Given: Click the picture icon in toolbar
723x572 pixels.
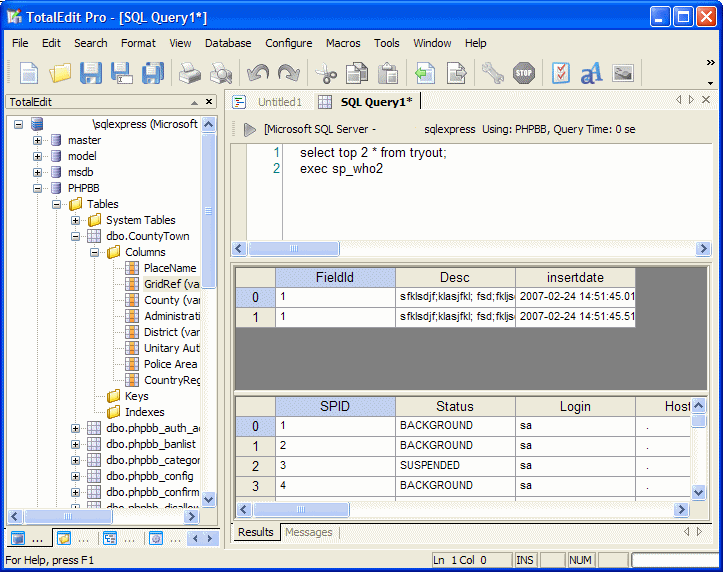Looking at the screenshot, I should (x=622, y=73).
